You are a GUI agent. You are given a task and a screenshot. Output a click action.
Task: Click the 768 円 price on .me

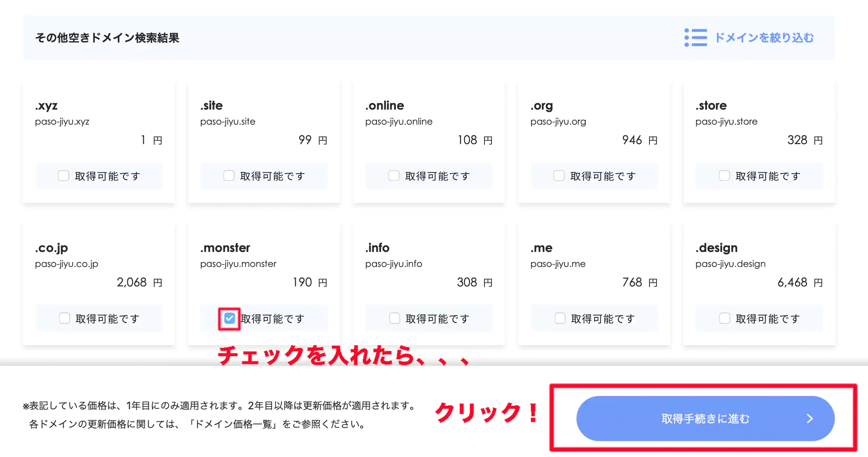point(640,282)
